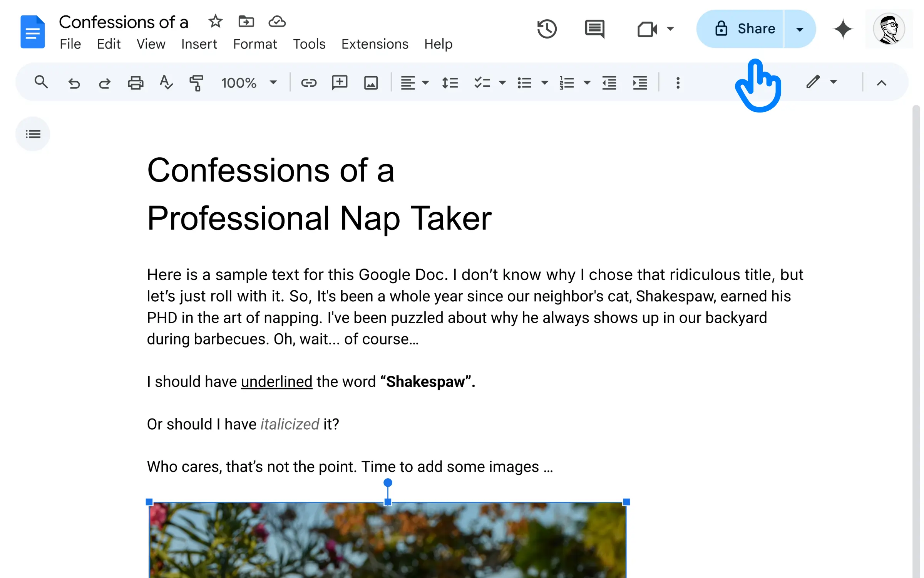The height and width of the screenshot is (578, 924).
Task: Activate the paint format tool
Action: point(196,83)
